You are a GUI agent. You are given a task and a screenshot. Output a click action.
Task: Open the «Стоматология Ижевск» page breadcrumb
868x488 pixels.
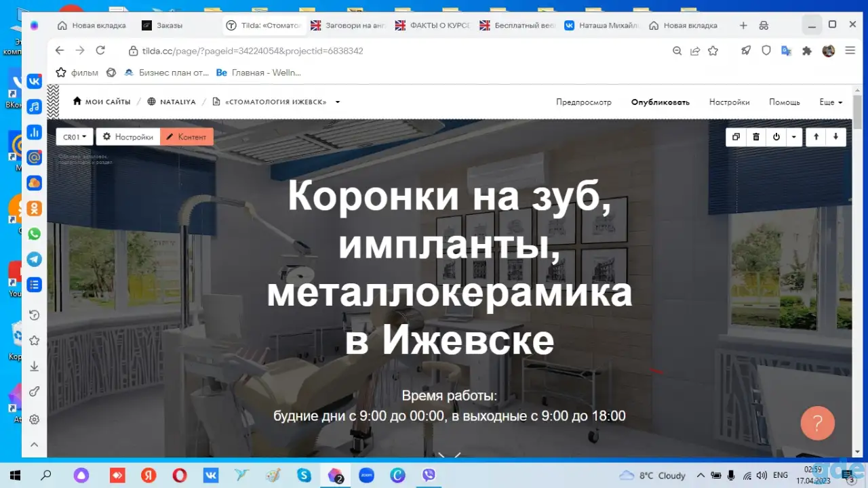[269, 102]
